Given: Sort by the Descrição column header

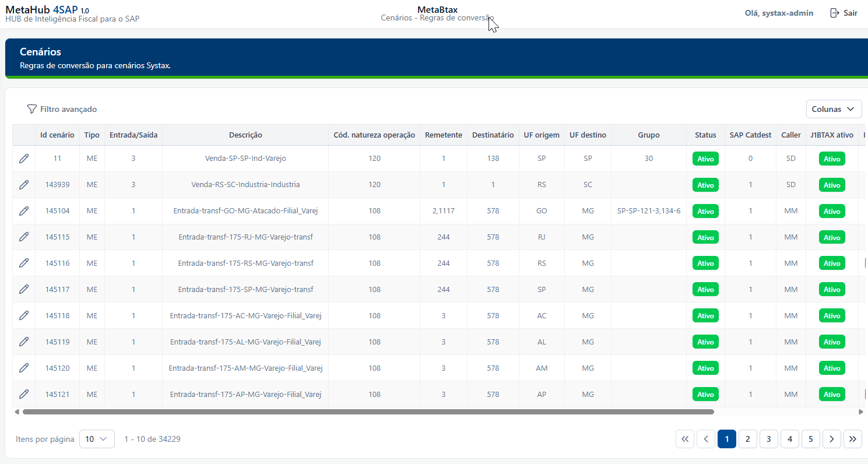Looking at the screenshot, I should 245,135.
